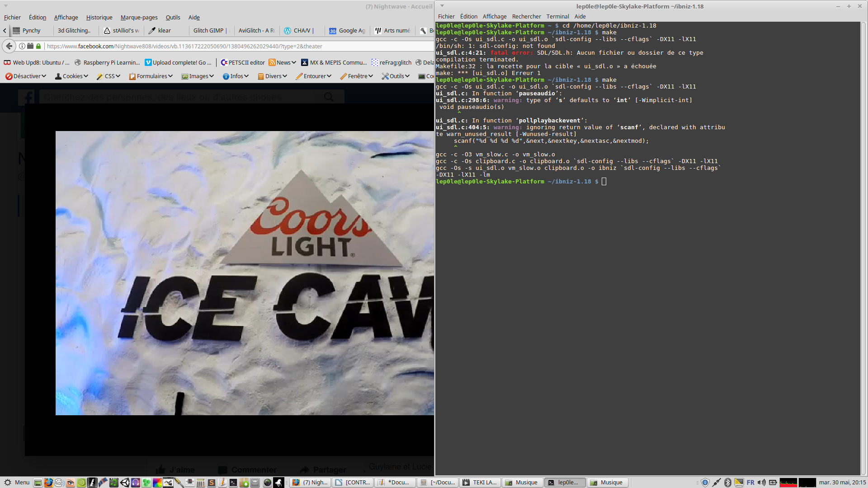Click the FR keyboard layout indicator
868x488 pixels.
[750, 483]
